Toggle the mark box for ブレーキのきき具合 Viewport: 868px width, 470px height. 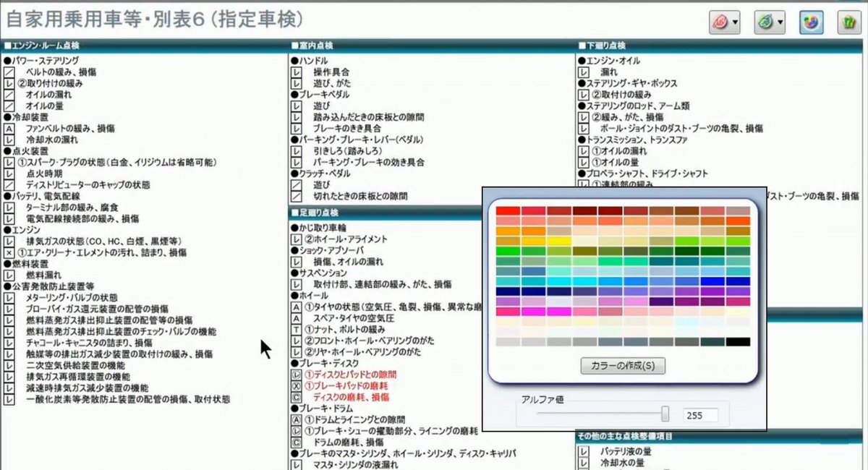pyautogui.click(x=296, y=128)
